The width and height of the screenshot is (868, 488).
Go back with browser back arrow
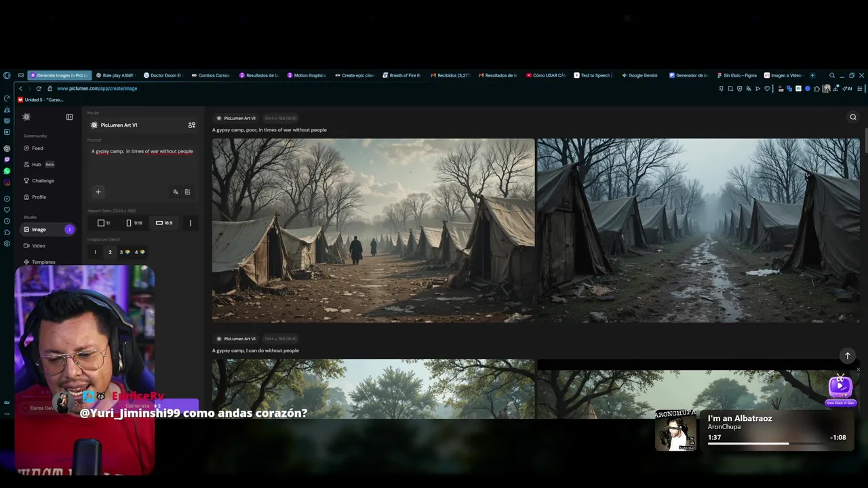(x=20, y=89)
